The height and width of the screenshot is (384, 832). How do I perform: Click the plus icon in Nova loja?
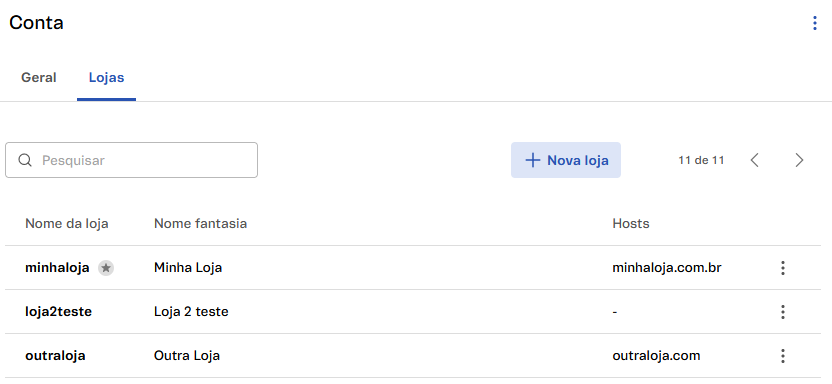[x=532, y=160]
